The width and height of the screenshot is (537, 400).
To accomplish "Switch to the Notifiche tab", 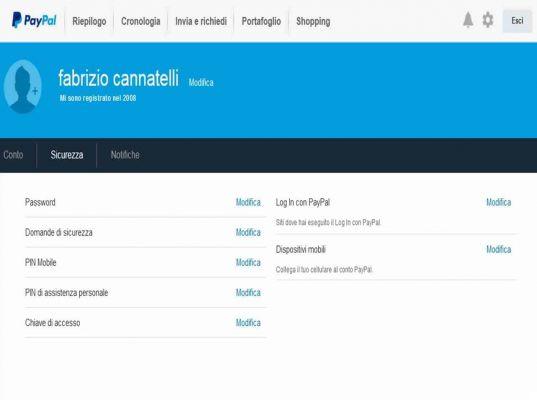I will (125, 155).
